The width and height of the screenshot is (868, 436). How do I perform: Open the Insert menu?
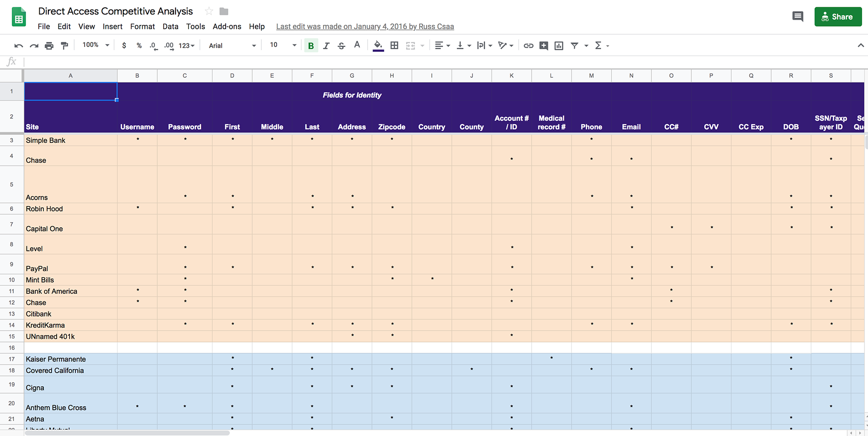pyautogui.click(x=113, y=27)
